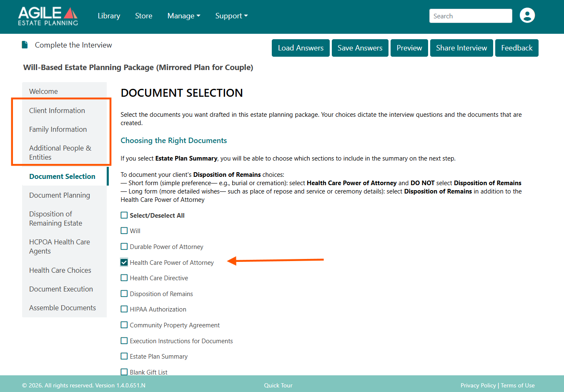Go to Client Information step
564x392 pixels.
64,111
